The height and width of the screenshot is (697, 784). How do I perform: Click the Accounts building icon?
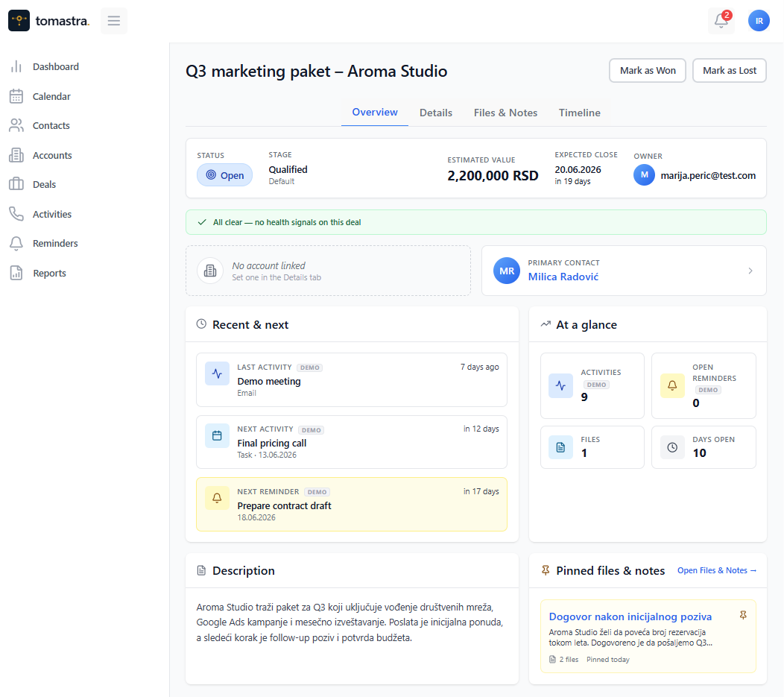[x=16, y=155]
